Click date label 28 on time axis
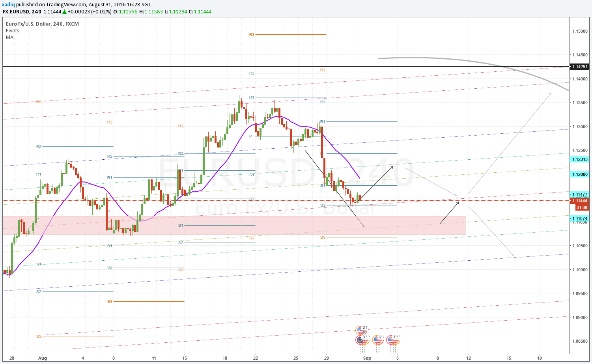592x364 pixels. pos(12,358)
